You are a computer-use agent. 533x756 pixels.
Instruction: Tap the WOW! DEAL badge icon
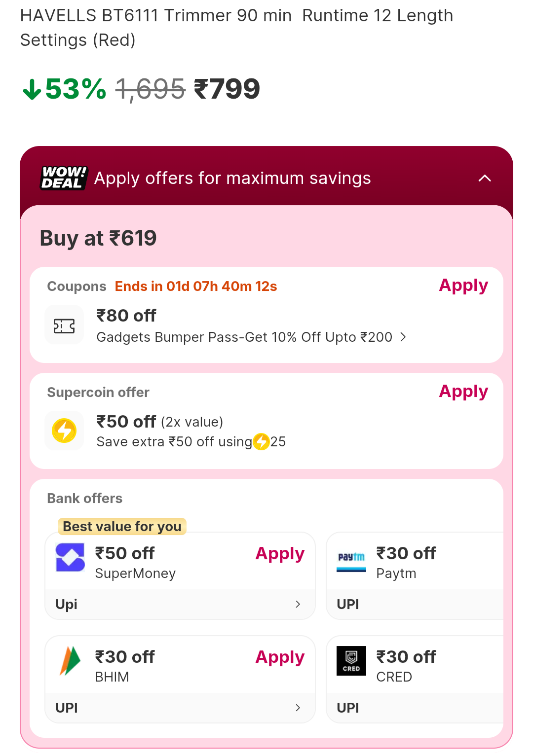[64, 178]
